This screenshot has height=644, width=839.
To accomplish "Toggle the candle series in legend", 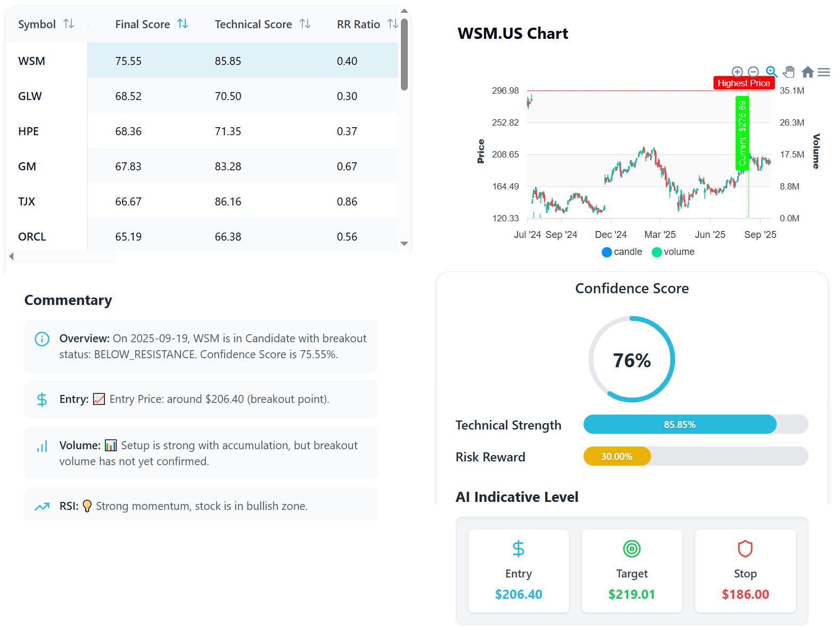I will 622,252.
